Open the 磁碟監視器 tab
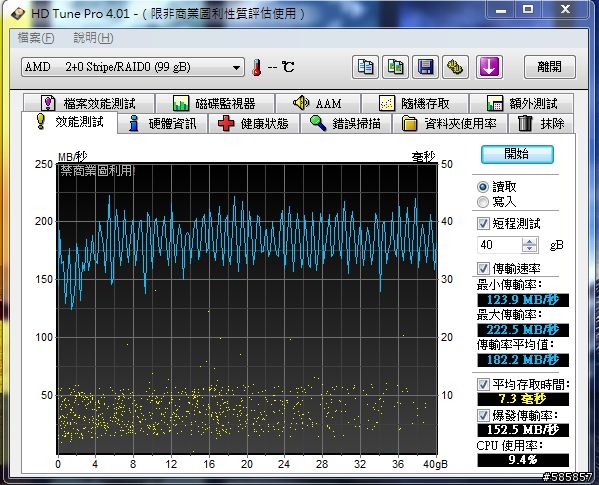599x485 pixels. tap(215, 103)
